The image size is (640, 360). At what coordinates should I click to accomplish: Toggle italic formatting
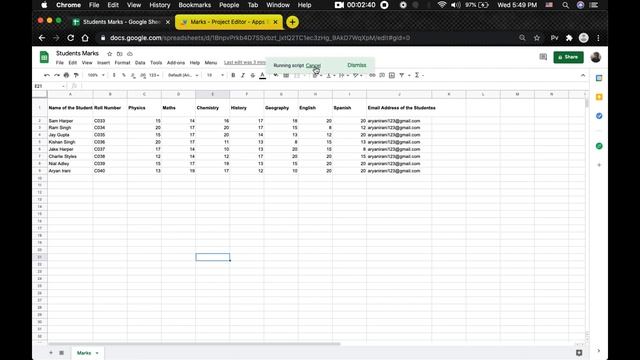243,75
